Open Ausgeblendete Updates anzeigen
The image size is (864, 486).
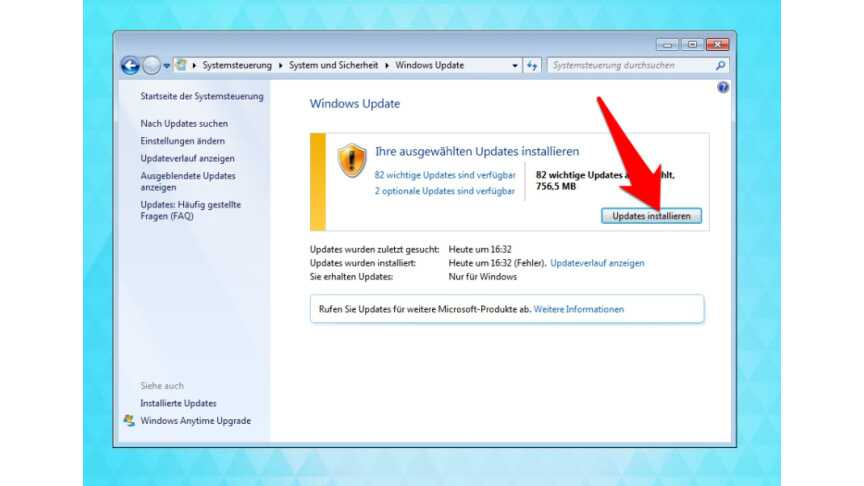pyautogui.click(x=188, y=181)
